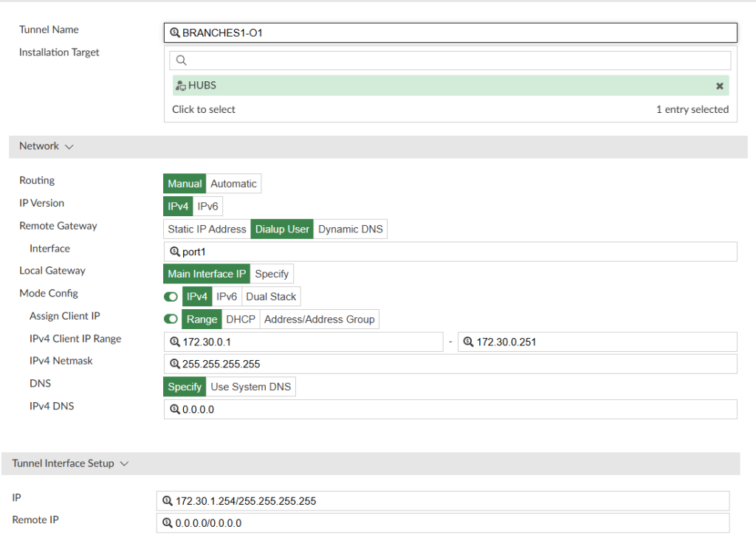Click the magnifier icon in the IPv4 DNS field
756x546 pixels.
click(x=174, y=409)
